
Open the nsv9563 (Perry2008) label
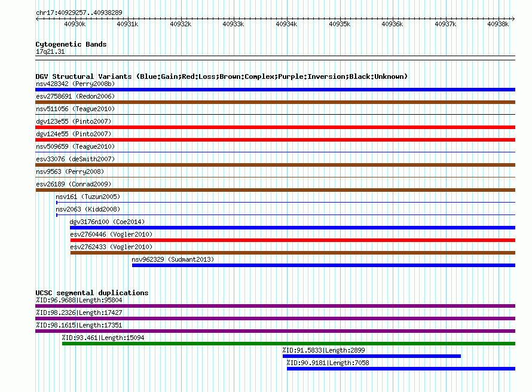(70, 171)
